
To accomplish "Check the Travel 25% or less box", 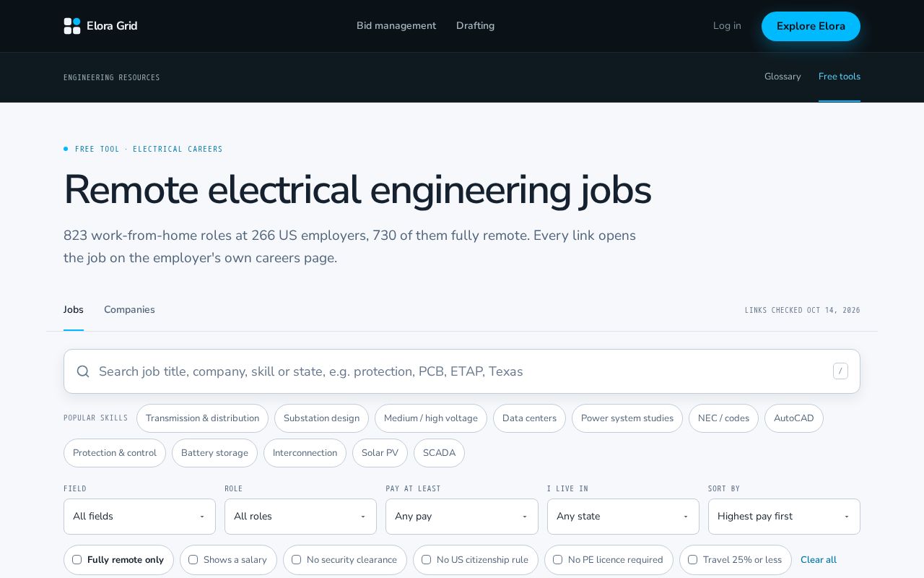I will (x=692, y=560).
